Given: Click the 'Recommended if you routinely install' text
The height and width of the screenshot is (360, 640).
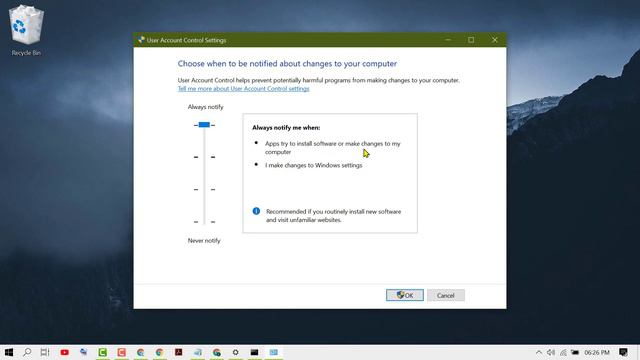Looking at the screenshot, I should [x=333, y=216].
